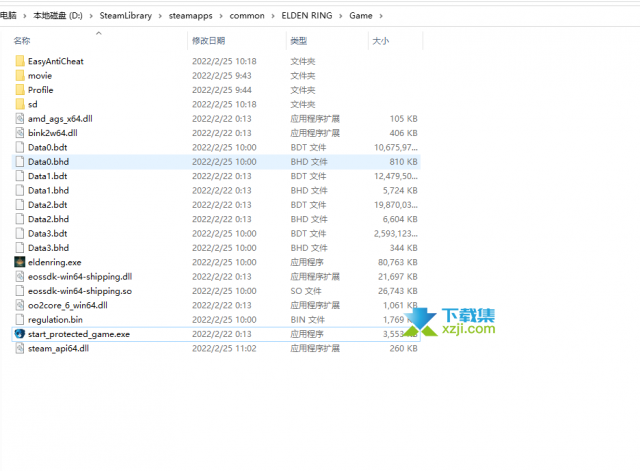Click the Data0.bhd file icon
This screenshot has width=640, height=471.
coord(20,162)
